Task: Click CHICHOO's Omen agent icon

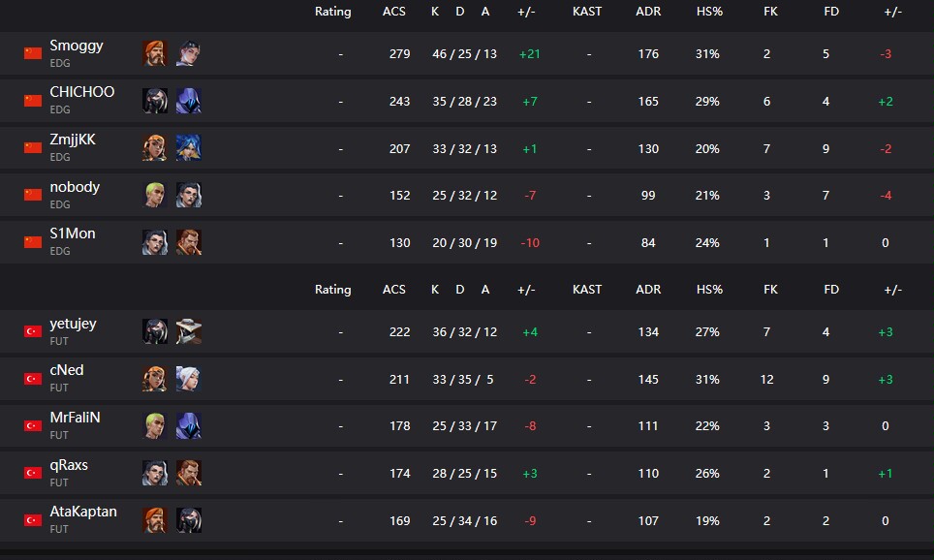Action: 188,101
